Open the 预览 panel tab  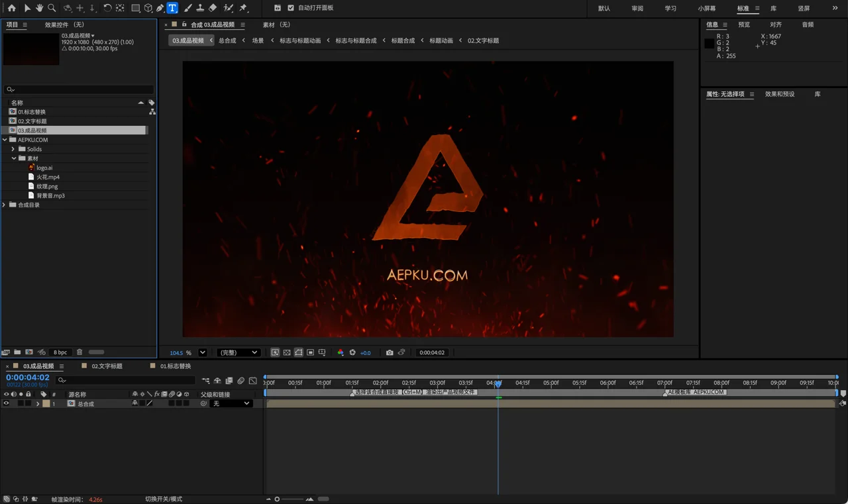tap(744, 25)
